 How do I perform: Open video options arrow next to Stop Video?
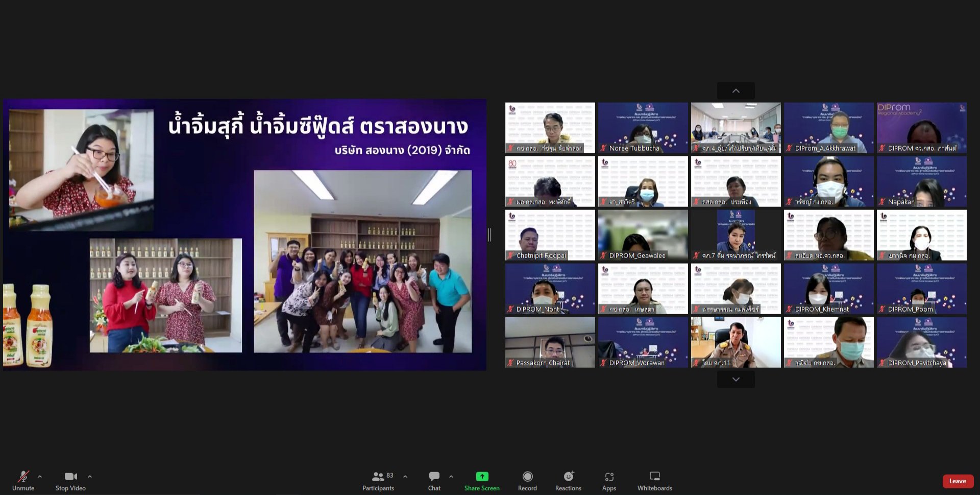point(90,477)
